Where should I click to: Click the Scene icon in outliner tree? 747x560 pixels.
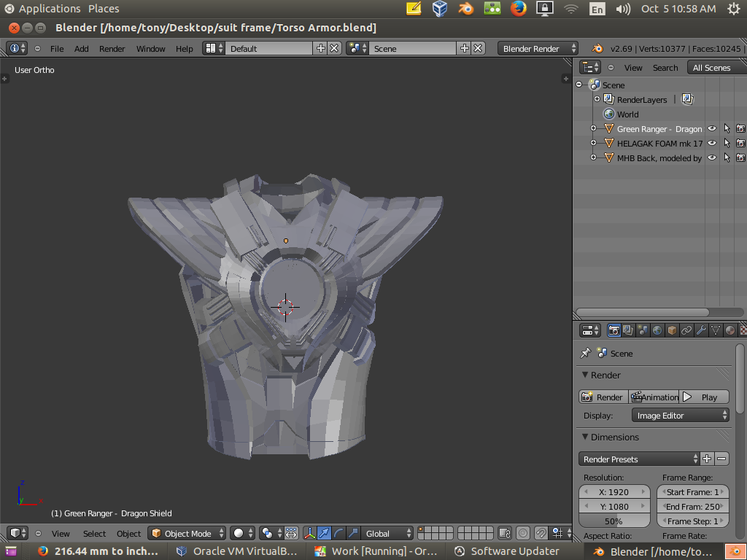[595, 85]
